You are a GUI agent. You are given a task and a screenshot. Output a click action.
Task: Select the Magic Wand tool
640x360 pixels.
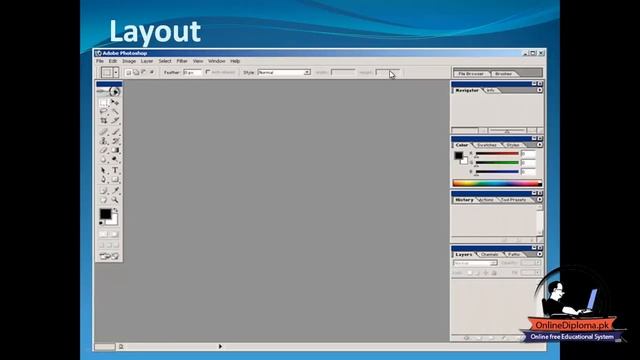click(x=115, y=111)
